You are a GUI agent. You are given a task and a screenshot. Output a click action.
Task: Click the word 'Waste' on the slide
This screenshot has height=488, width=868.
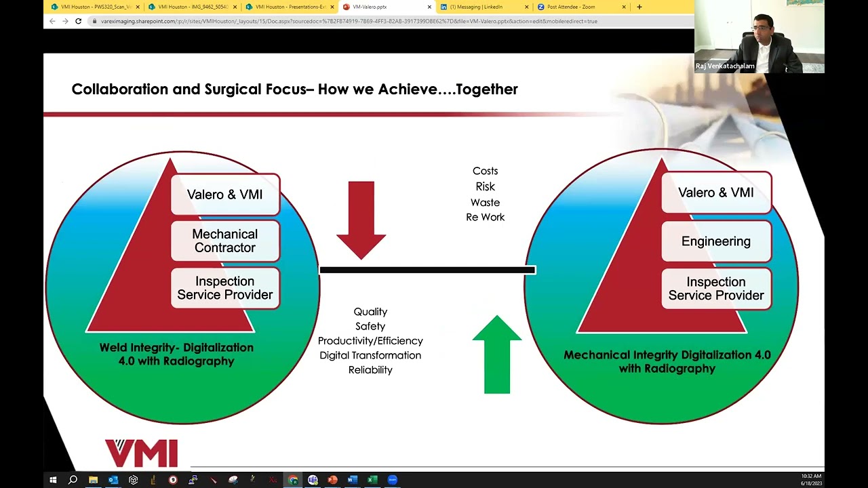point(485,203)
